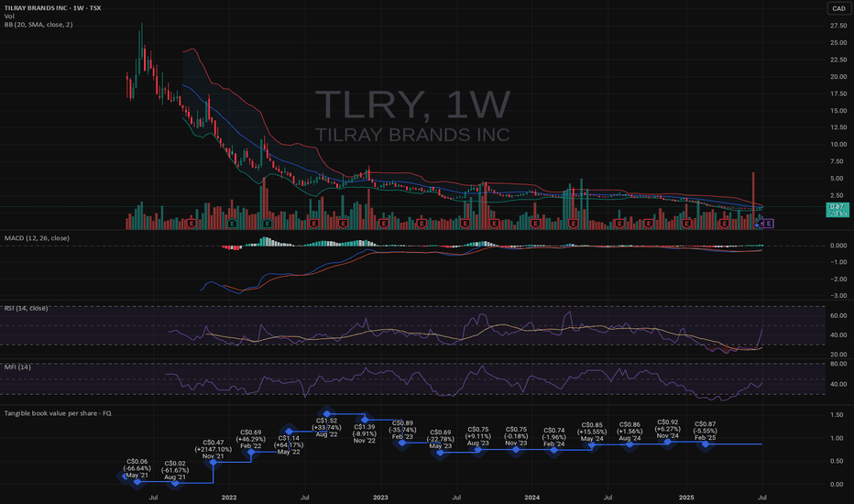
Task: Click the green earnings marker near April 2022
Action: [267, 224]
